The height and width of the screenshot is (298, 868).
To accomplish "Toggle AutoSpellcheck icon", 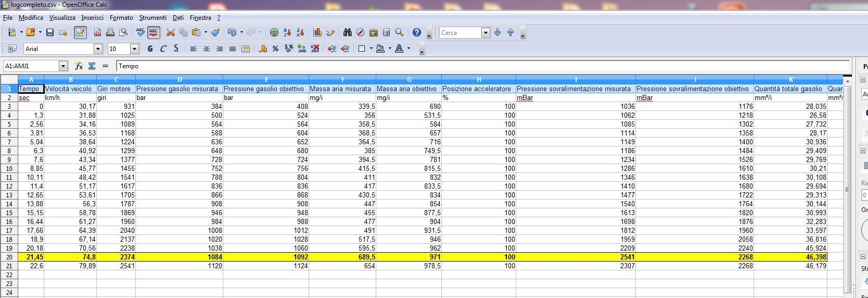I will [x=154, y=32].
